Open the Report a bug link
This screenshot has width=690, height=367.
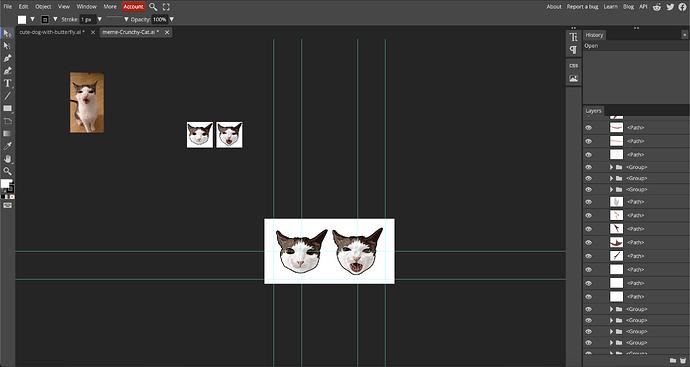pyautogui.click(x=582, y=7)
